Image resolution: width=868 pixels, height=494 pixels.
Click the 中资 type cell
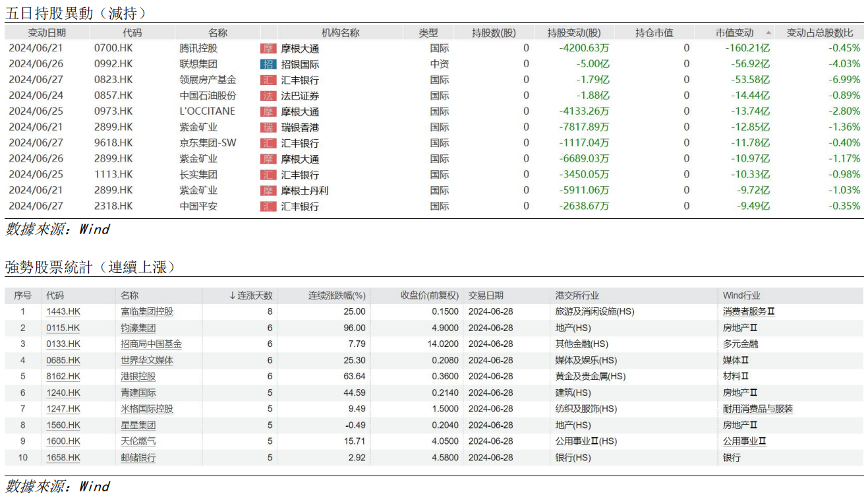tap(440, 64)
